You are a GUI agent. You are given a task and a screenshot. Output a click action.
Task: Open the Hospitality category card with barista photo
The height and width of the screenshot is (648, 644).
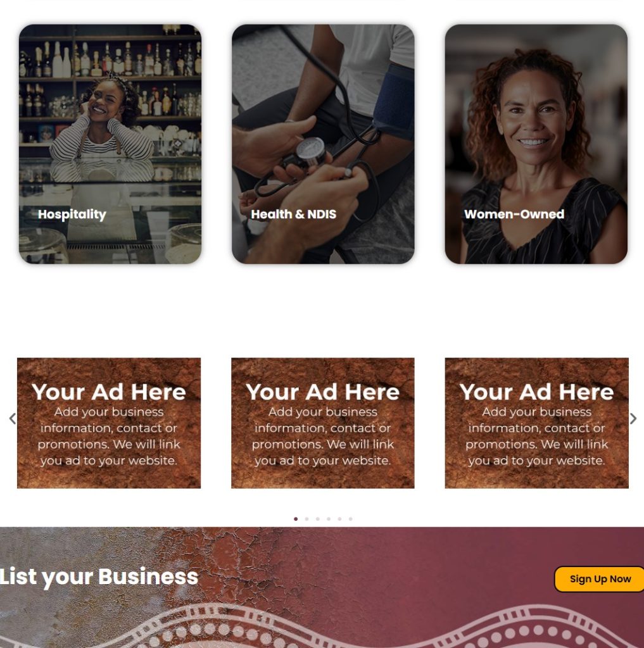pyautogui.click(x=110, y=144)
